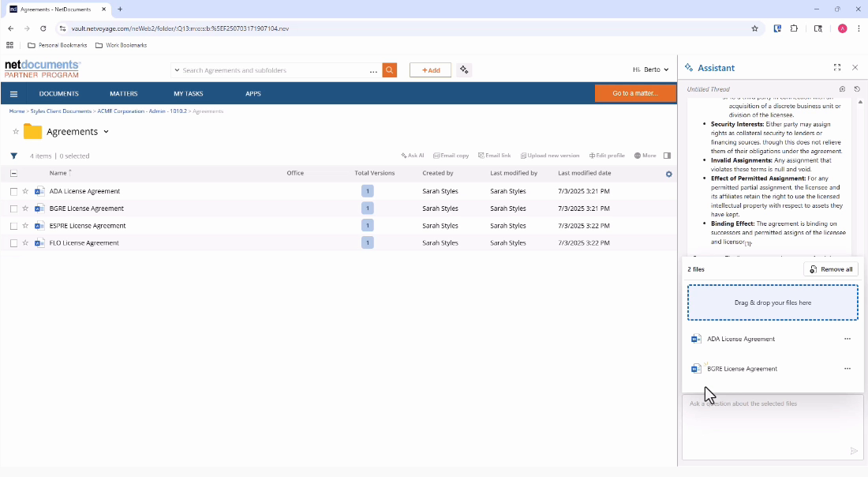868x477 pixels.
Task: Check the ADA License Agreement checkbox
Action: tap(14, 192)
